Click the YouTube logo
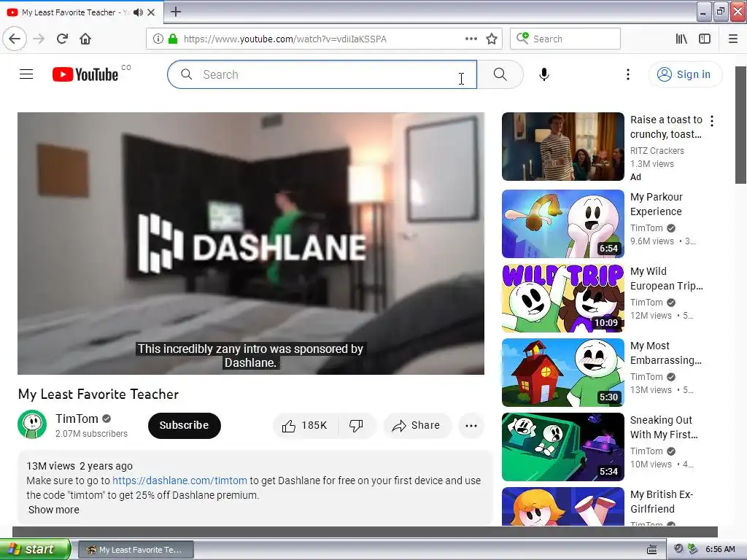The width and height of the screenshot is (747, 560). pos(86,74)
